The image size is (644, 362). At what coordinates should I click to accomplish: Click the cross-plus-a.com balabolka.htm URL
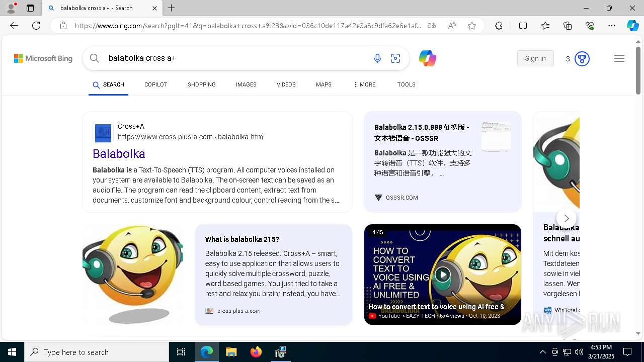190,137
